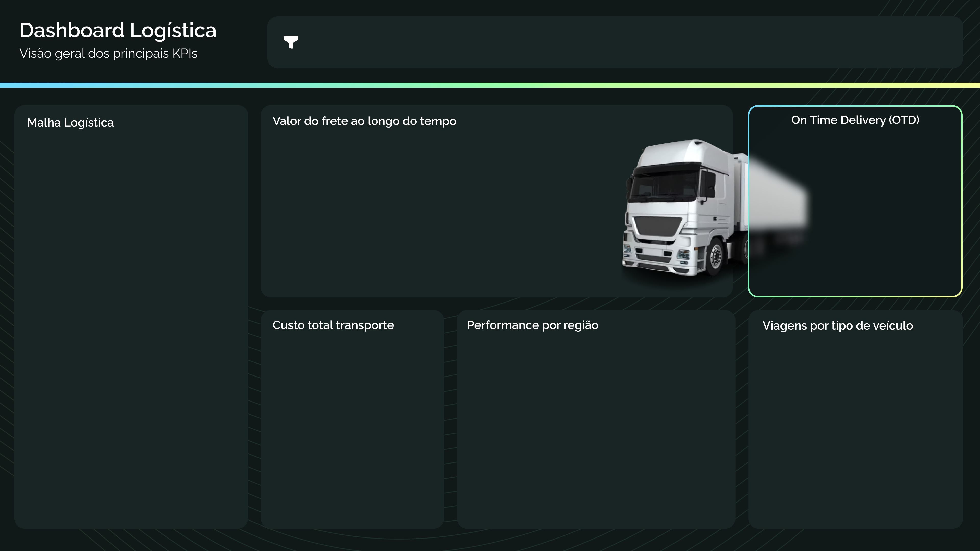Click empty body of Performance por região card

click(x=595, y=426)
